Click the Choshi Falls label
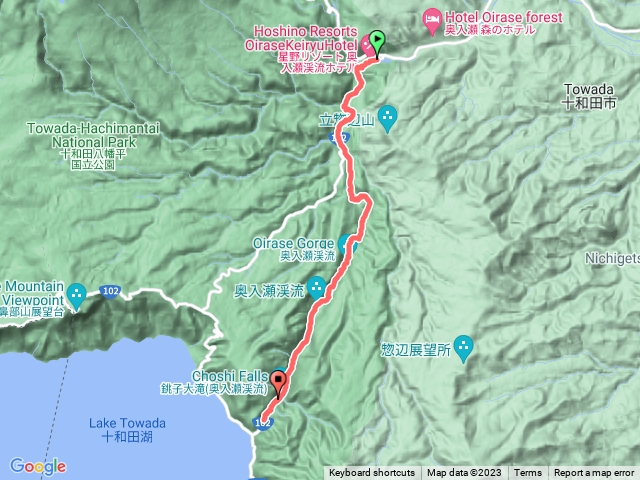The height and width of the screenshot is (480, 640). tap(230, 376)
